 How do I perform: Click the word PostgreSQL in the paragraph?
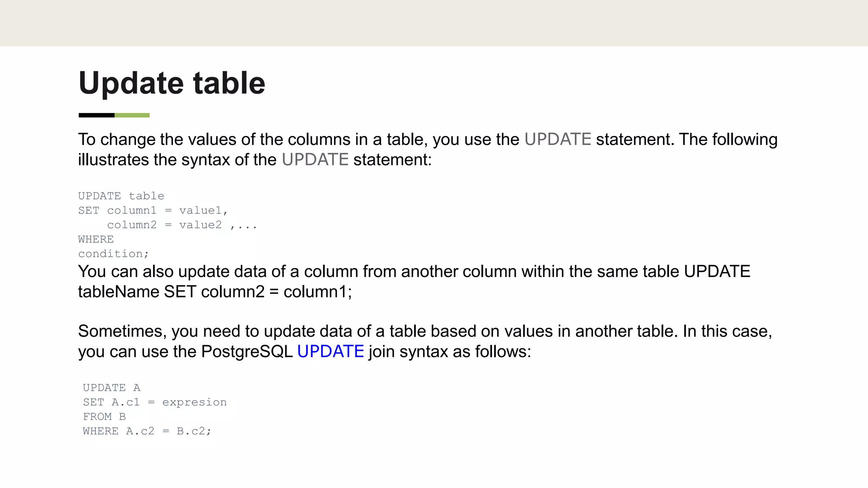point(247,352)
